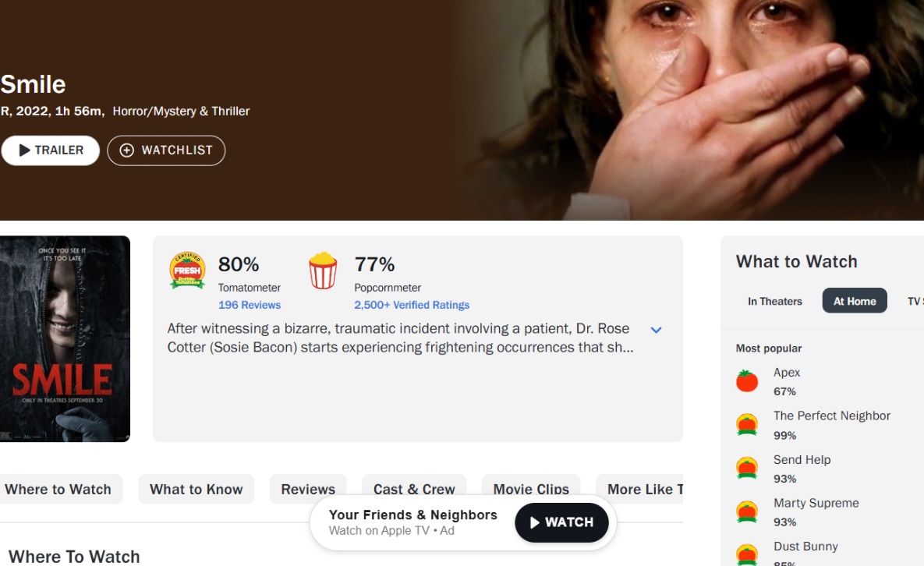
Task: Open the 2,500+ Verified Ratings link
Action: [412, 305]
